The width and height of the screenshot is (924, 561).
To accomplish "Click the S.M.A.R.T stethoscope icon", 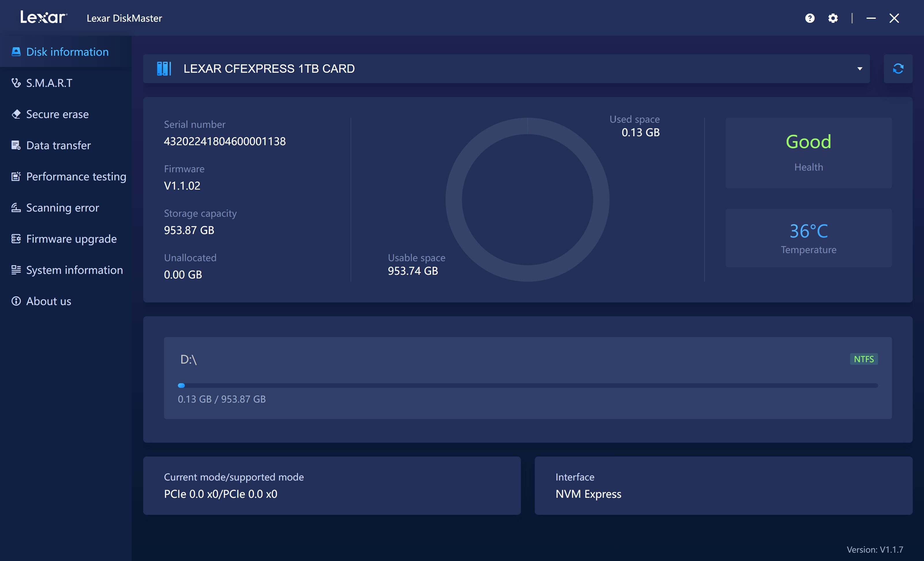I will 16,83.
